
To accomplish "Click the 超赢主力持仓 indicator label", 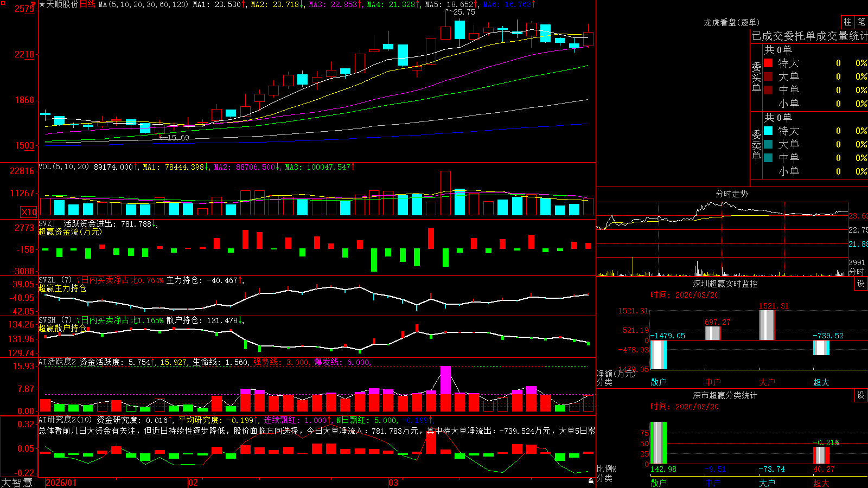I will point(62,288).
